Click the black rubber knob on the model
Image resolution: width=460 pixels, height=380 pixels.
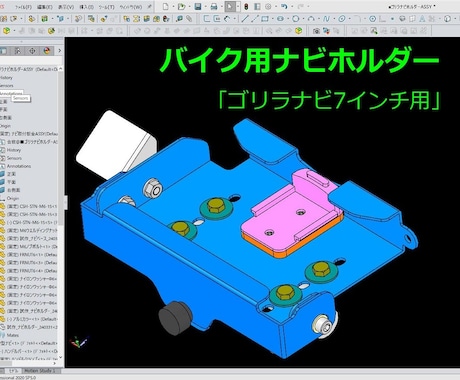[x=175, y=317]
